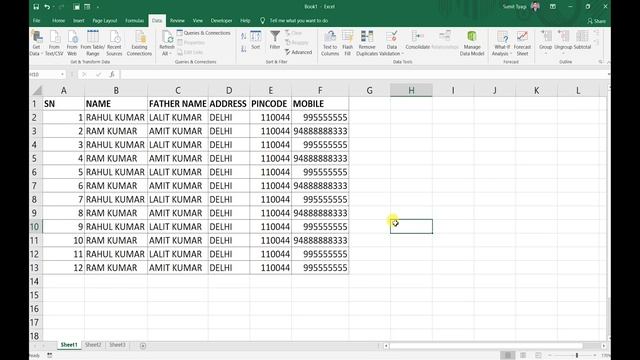Viewport: 640px width, 360px height.
Task: Open What-If Analysis menu
Action: click(501, 43)
